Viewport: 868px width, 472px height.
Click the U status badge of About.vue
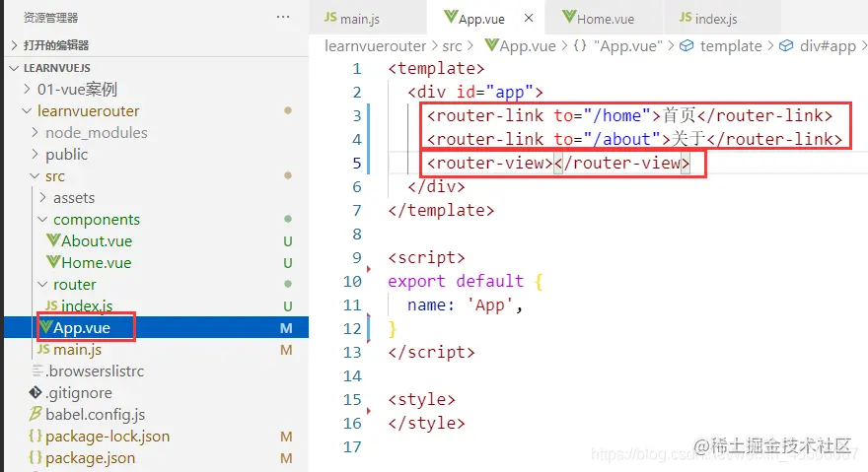click(x=287, y=241)
